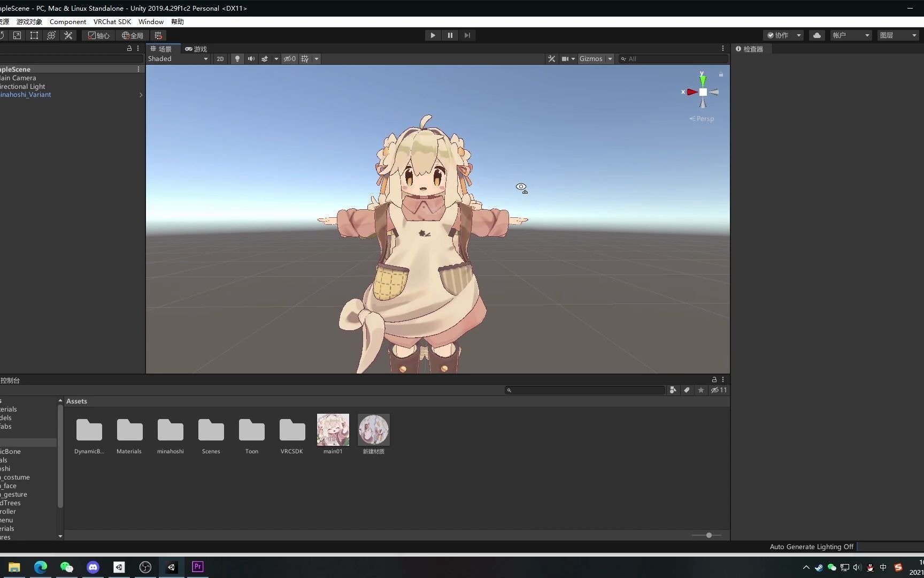
Task: Toggle scene audio speaker icon
Action: click(x=251, y=59)
